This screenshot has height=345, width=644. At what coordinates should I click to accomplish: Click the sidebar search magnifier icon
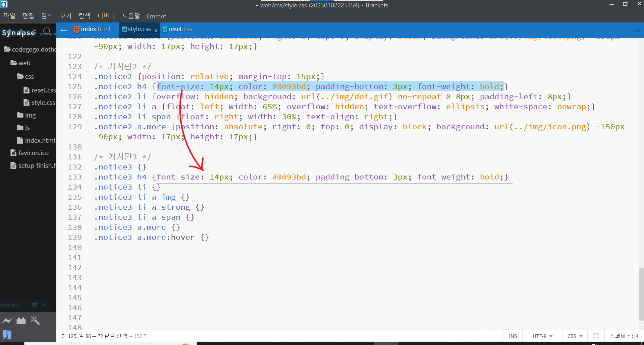[47, 32]
